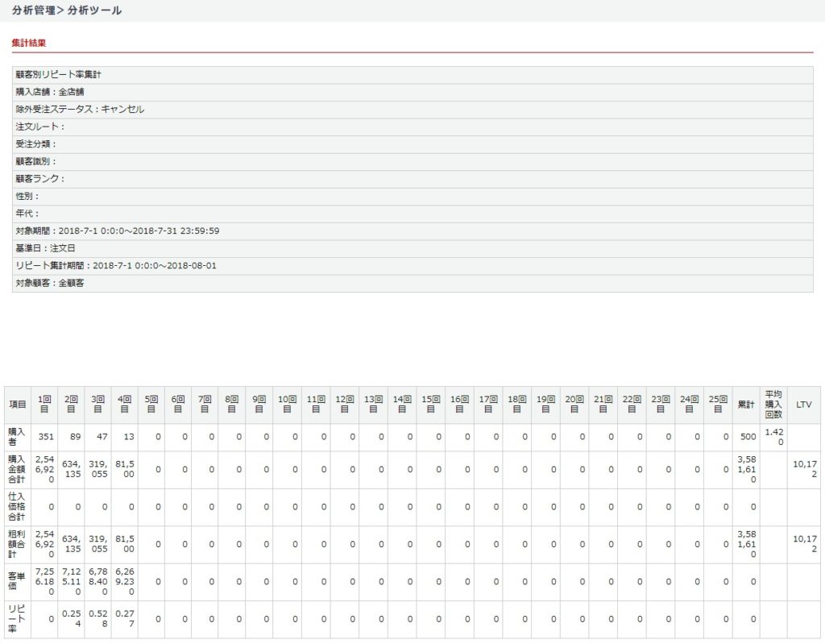Click the 基準日：注文日 row
This screenshot has height=644, width=825.
(x=412, y=248)
